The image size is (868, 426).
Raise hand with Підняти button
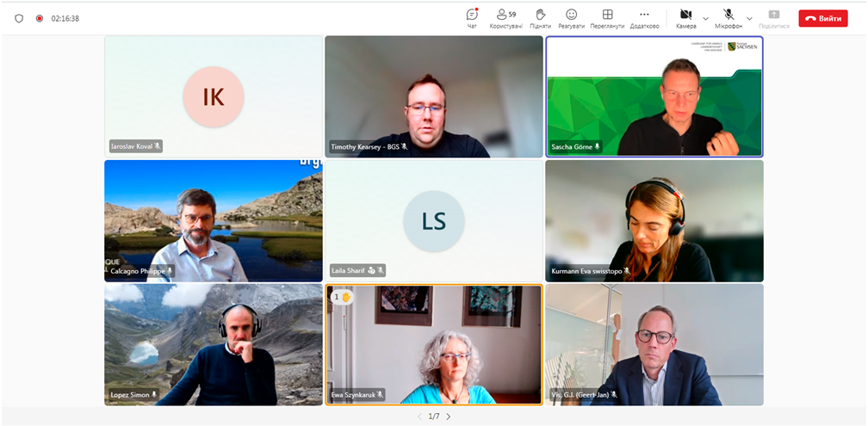[540, 18]
